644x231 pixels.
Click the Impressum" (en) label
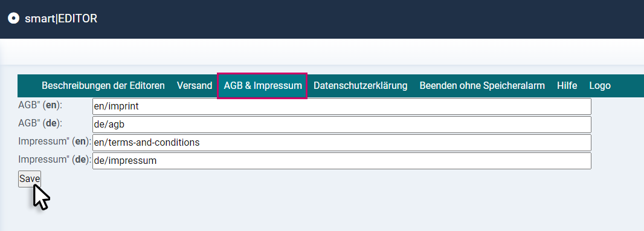54,142
